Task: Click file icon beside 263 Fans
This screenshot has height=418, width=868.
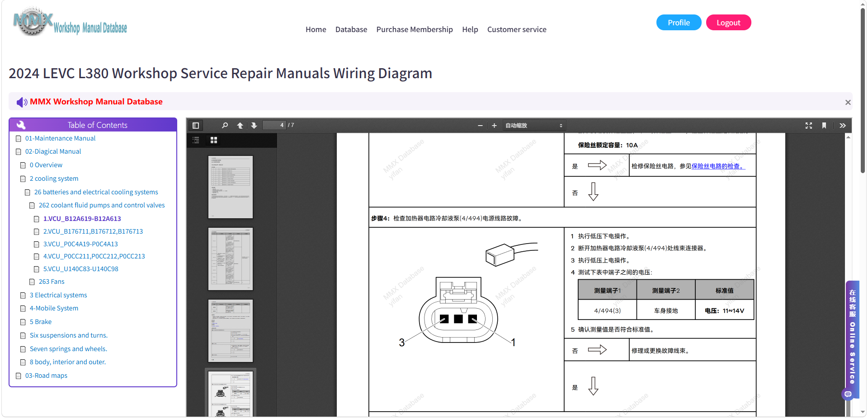Action: (x=32, y=282)
